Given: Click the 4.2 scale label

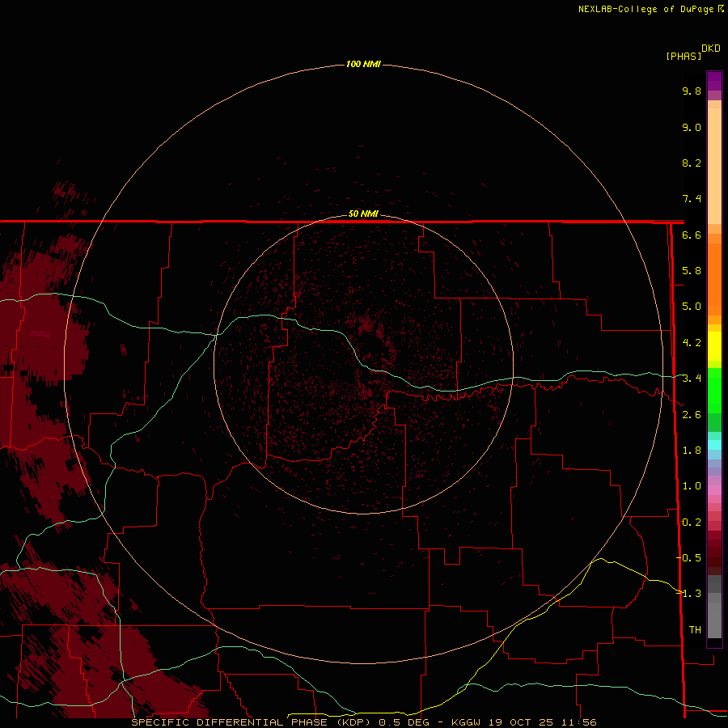Looking at the screenshot, I should click(x=692, y=343).
